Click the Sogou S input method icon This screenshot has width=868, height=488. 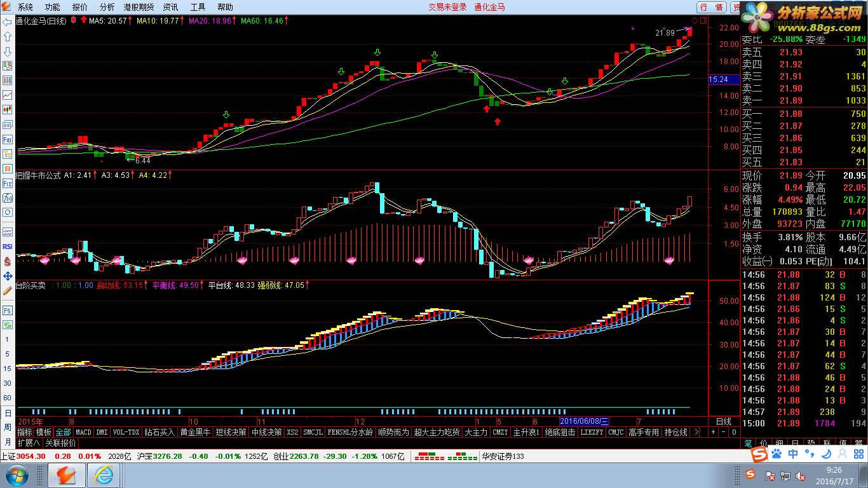tap(759, 454)
